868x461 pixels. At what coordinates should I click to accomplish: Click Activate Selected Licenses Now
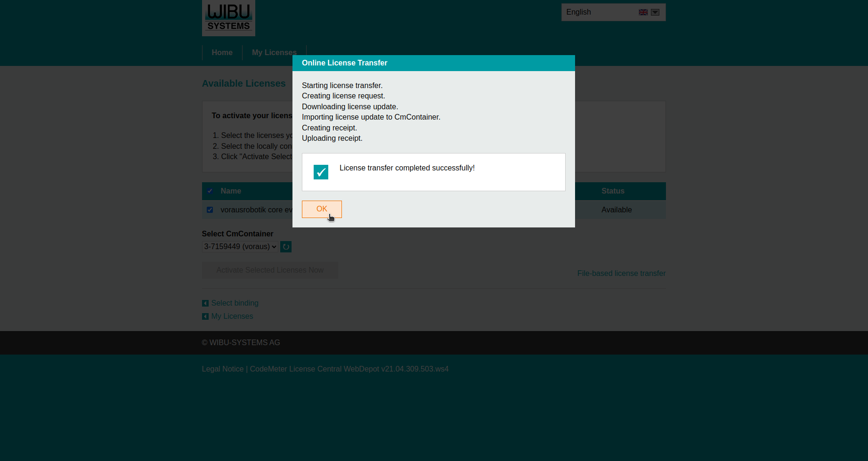pos(269,270)
